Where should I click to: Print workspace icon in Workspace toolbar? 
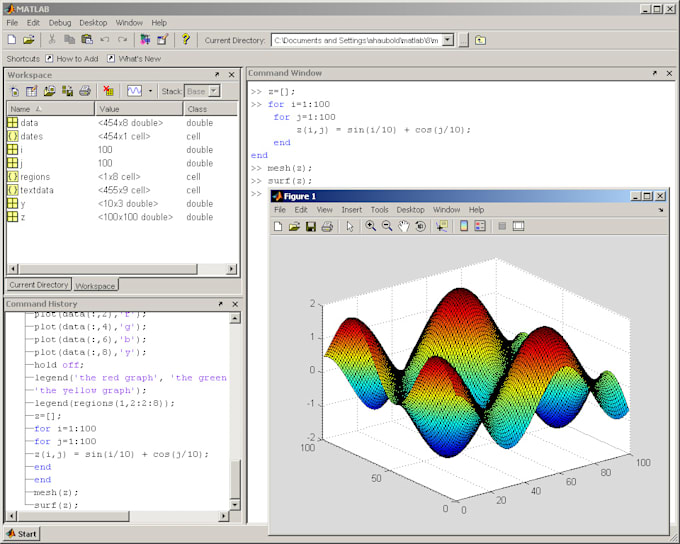click(x=85, y=91)
